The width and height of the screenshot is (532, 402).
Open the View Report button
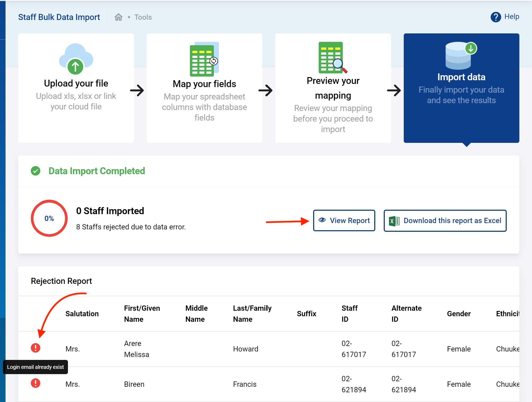(x=344, y=220)
